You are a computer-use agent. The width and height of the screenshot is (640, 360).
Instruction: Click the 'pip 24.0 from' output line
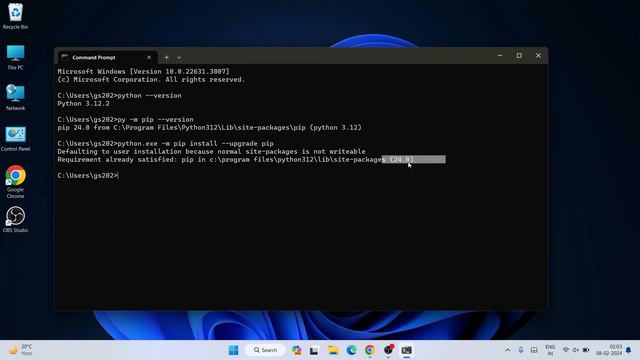tap(209, 128)
